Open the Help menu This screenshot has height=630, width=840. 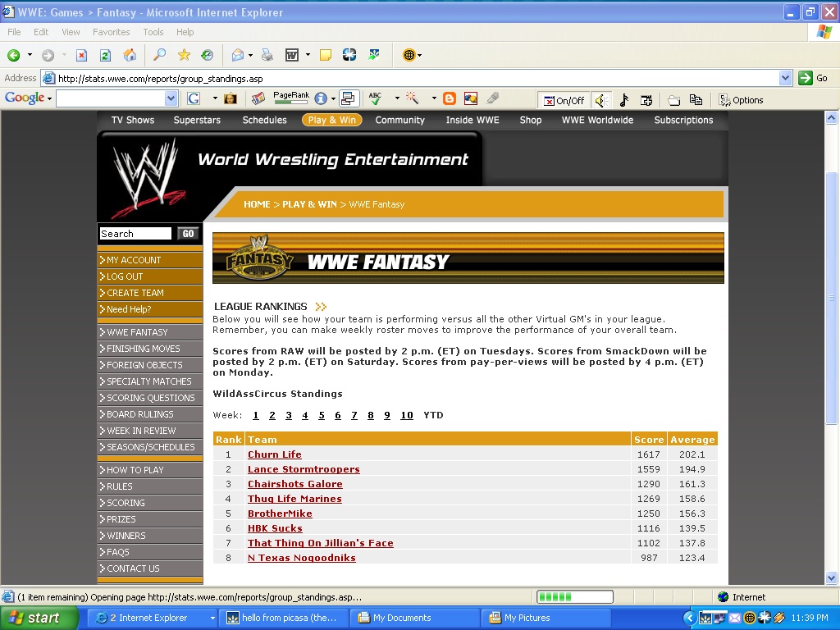point(185,32)
